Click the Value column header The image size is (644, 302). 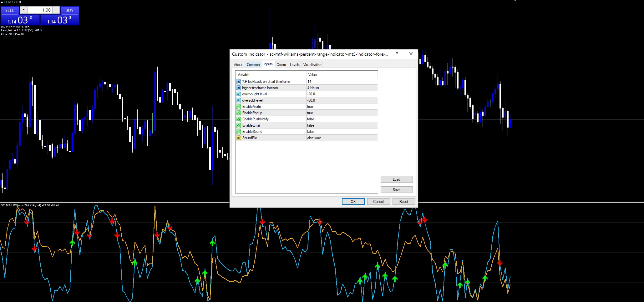pyautogui.click(x=342, y=75)
